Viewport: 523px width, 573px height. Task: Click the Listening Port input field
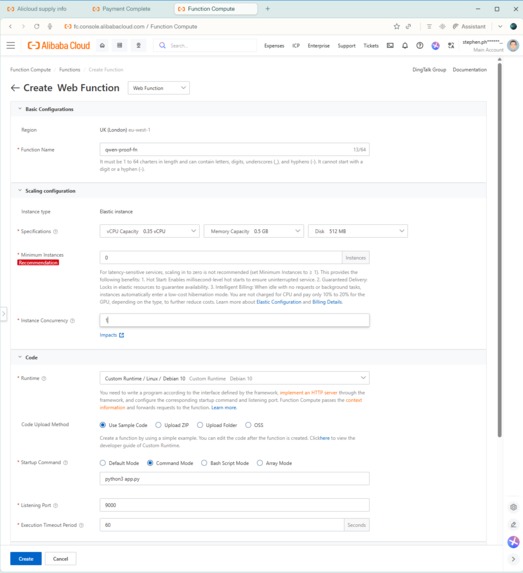(234, 505)
